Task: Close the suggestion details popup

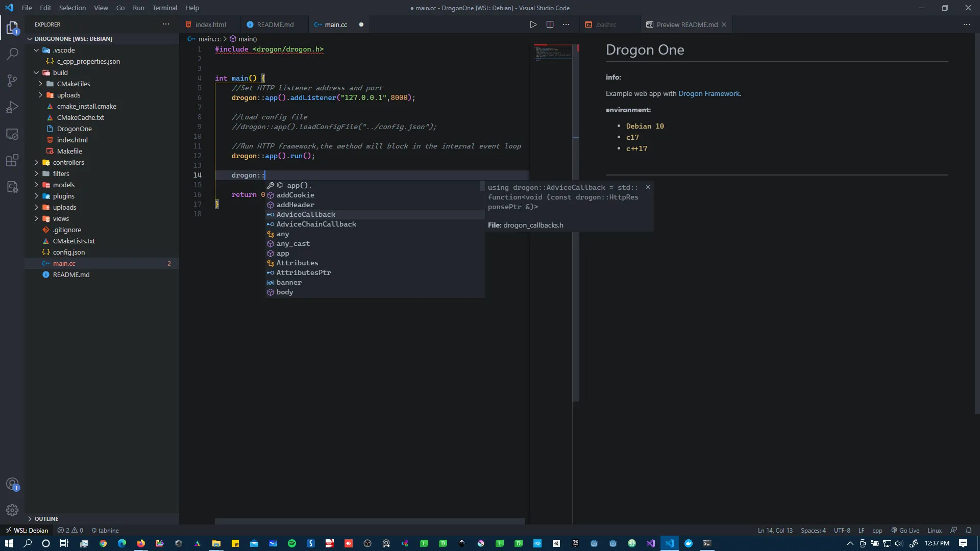Action: click(648, 188)
